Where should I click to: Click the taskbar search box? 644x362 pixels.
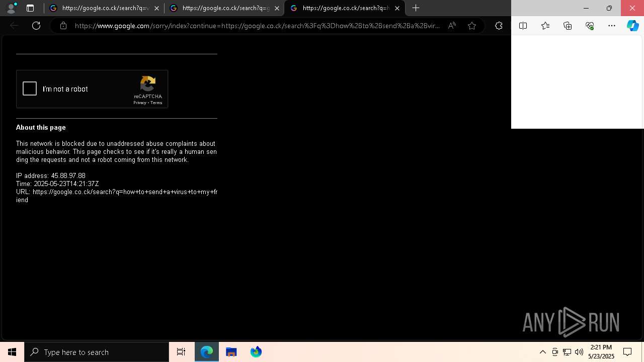97,352
